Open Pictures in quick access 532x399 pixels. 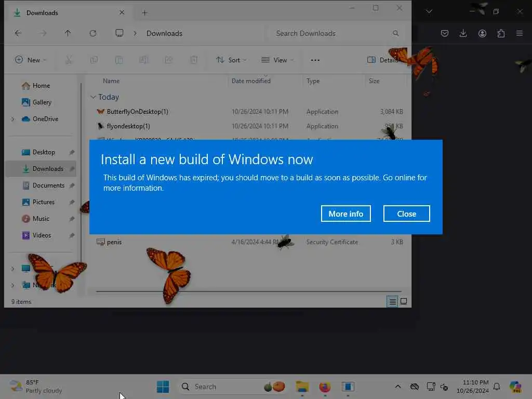click(43, 202)
